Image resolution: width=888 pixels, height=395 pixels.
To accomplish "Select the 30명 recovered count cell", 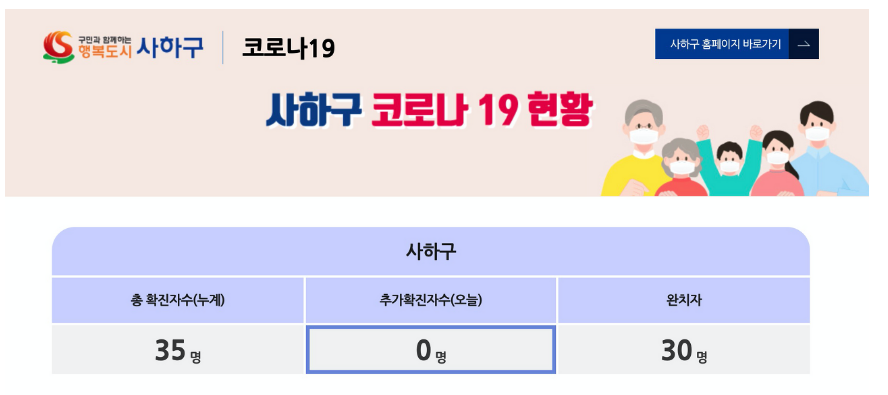I will click(684, 350).
